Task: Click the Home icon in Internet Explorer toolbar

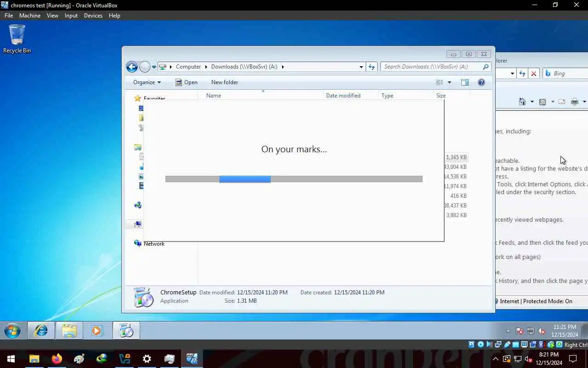Action: [522, 102]
